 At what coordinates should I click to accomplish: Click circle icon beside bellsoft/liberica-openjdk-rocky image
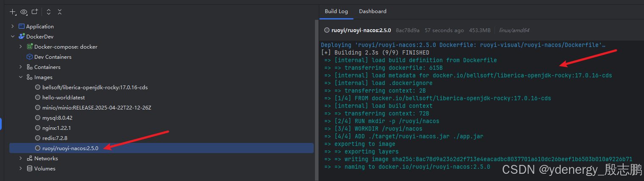click(x=38, y=87)
